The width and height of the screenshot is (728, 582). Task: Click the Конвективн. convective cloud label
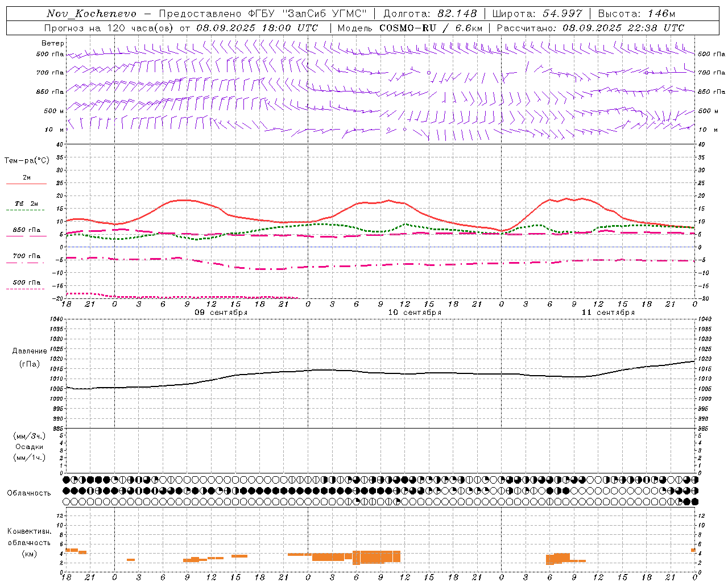click(x=29, y=531)
